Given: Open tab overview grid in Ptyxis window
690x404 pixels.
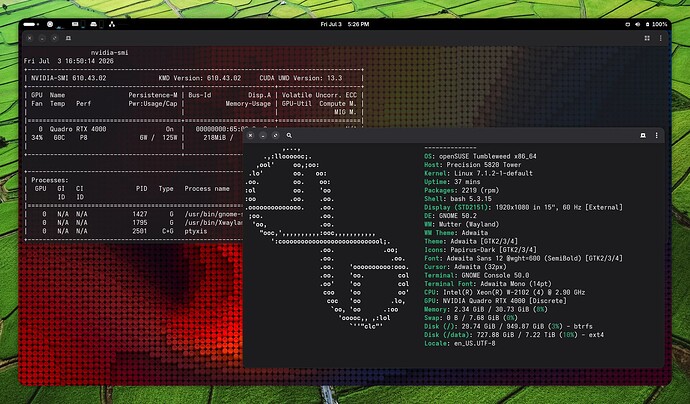Looking at the screenshot, I should click(647, 38).
